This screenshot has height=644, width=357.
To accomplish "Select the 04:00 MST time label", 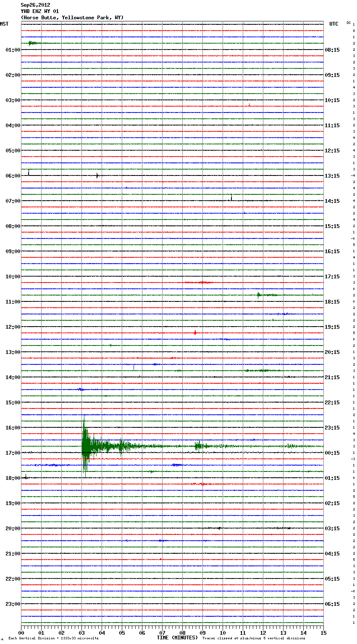I will (13, 126).
